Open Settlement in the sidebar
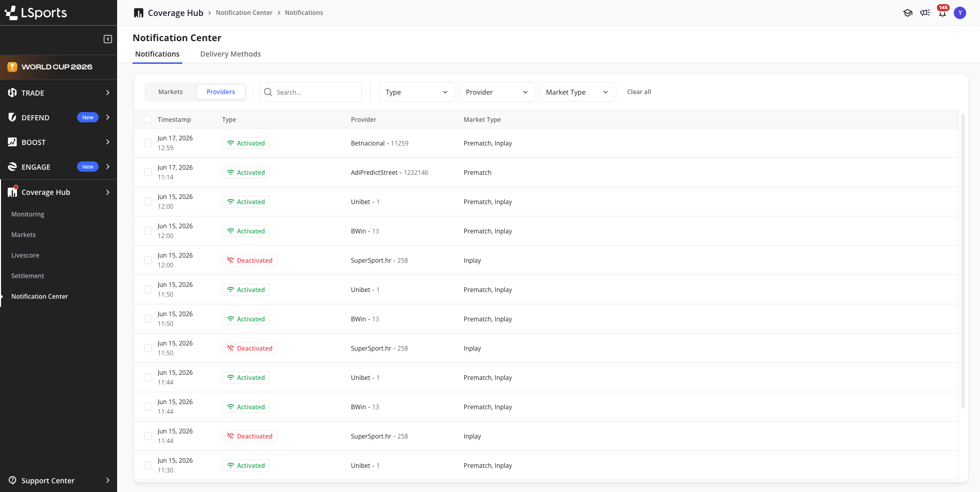The height and width of the screenshot is (492, 980). 28,276
